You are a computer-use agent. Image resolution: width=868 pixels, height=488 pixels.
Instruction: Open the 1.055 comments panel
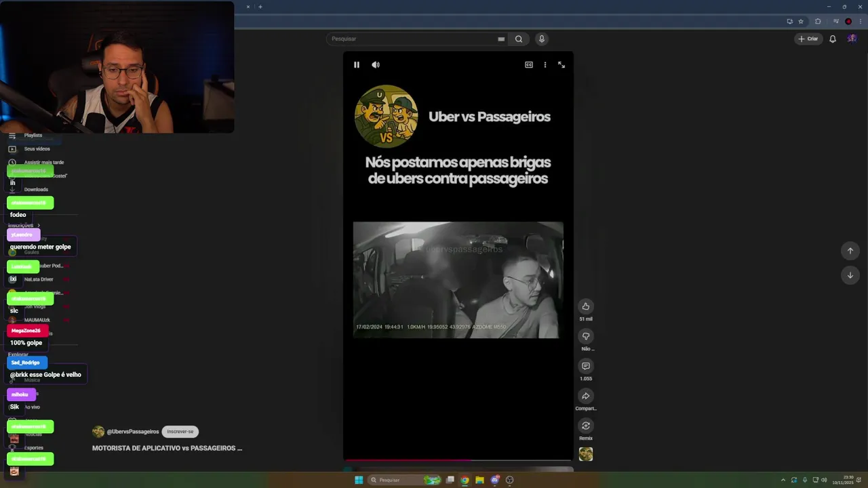586,366
